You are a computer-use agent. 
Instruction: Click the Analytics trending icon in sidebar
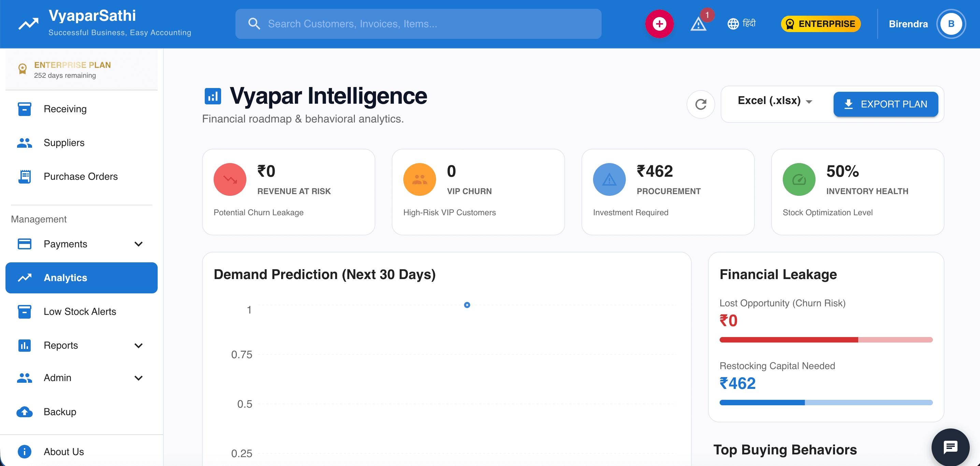coord(25,278)
